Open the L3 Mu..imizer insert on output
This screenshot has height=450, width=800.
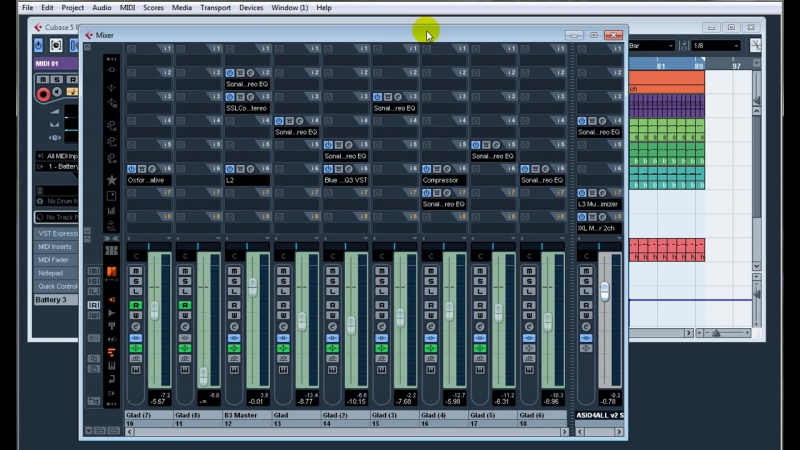tap(598, 204)
